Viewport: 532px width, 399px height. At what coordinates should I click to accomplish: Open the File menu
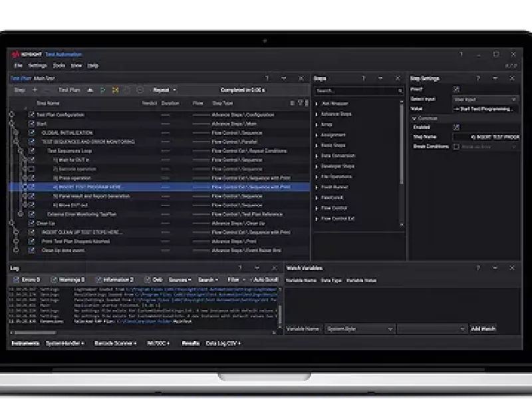tap(18, 66)
